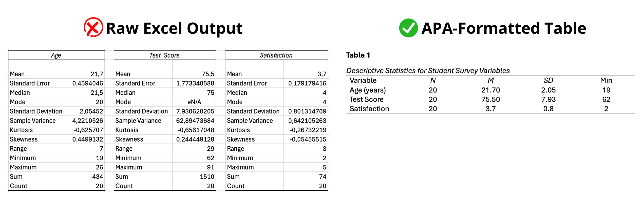Click the red X icon
The image size is (644, 210).
pyautogui.click(x=93, y=27)
